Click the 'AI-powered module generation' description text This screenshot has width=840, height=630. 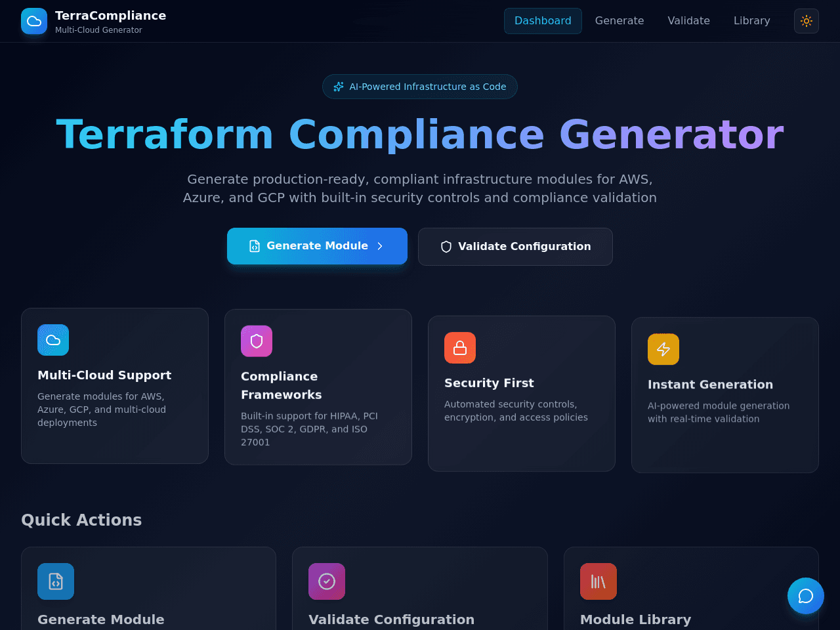tap(719, 412)
